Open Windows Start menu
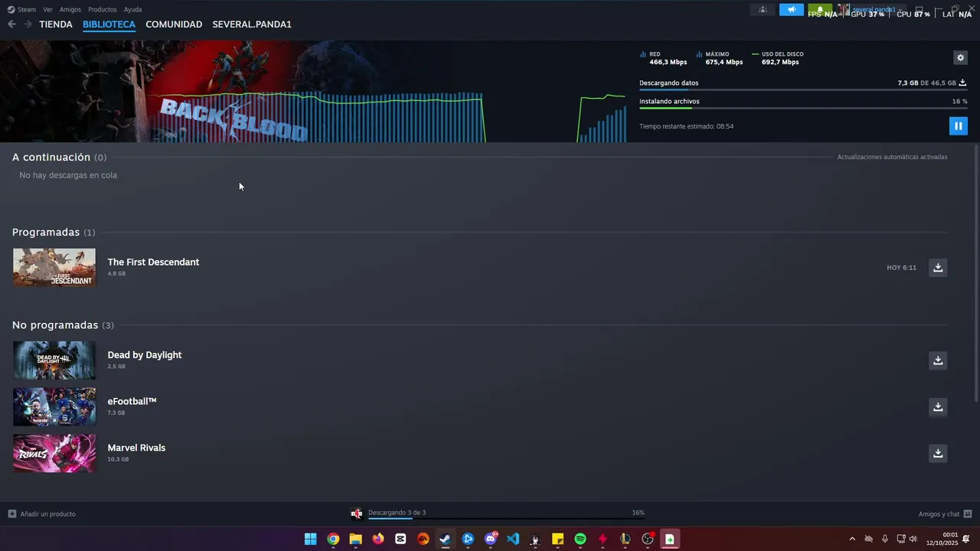Viewport: 980px width, 551px height. click(x=310, y=539)
